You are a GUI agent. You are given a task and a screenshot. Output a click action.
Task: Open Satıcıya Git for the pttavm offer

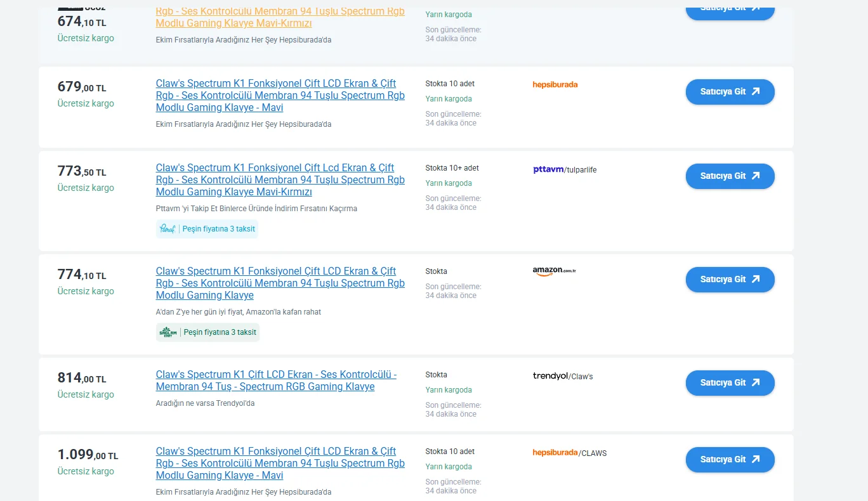pos(730,176)
